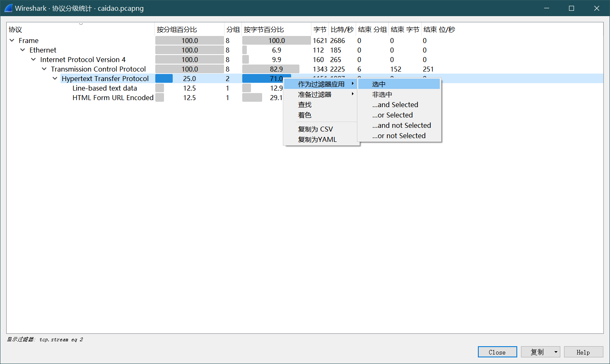Sort by 协议 column header
The image size is (610, 364).
point(81,30)
